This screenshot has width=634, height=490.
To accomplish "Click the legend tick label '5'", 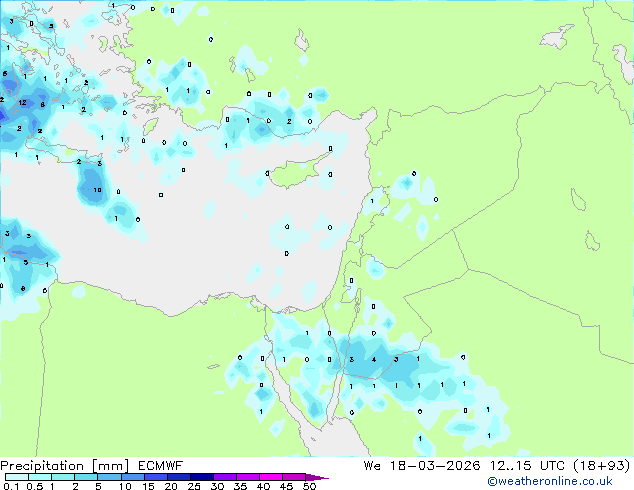I will [x=98, y=486].
